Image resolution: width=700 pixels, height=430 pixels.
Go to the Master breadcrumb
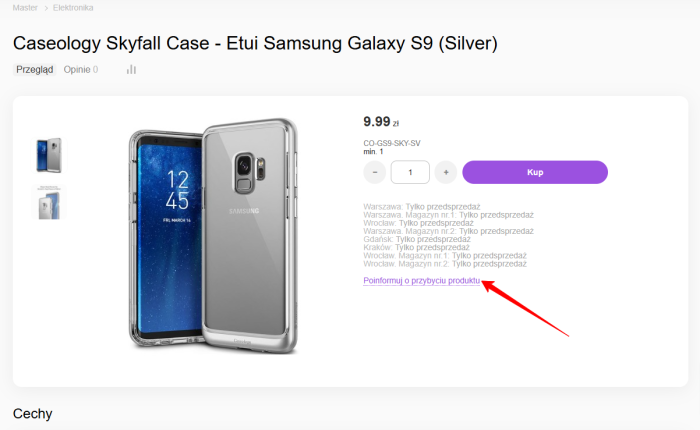point(25,8)
